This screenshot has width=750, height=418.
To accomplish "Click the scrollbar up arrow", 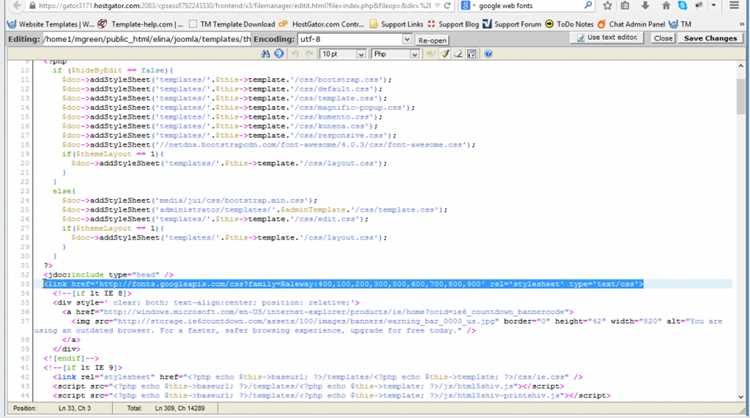I will (741, 66).
